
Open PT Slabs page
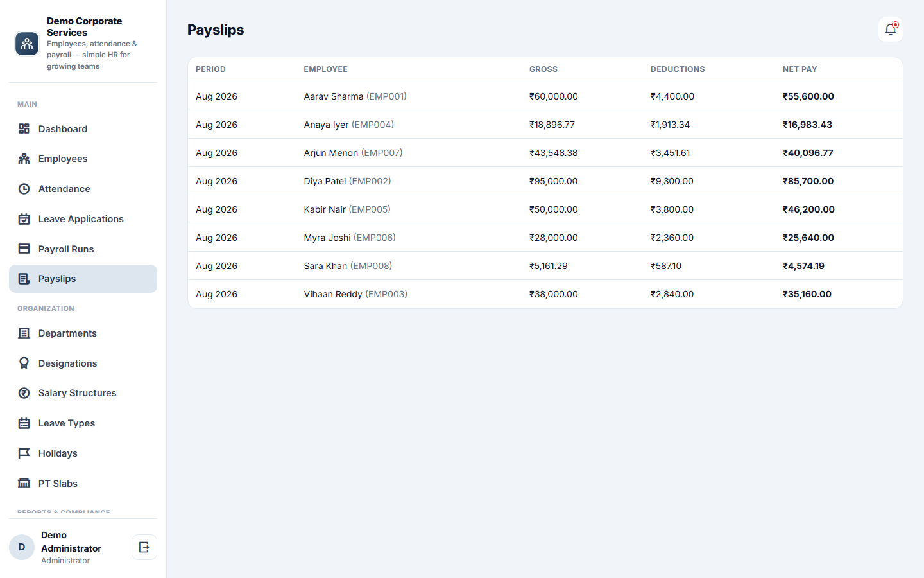click(83, 483)
